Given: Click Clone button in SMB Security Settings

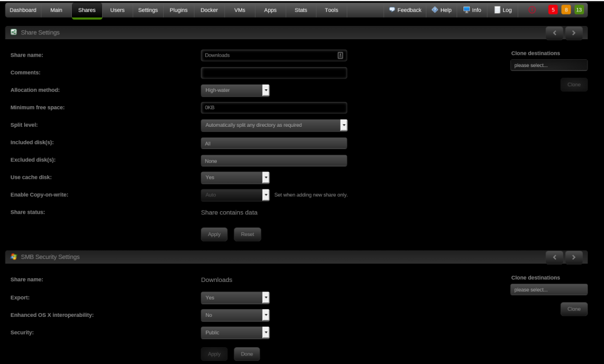Looking at the screenshot, I should (574, 309).
